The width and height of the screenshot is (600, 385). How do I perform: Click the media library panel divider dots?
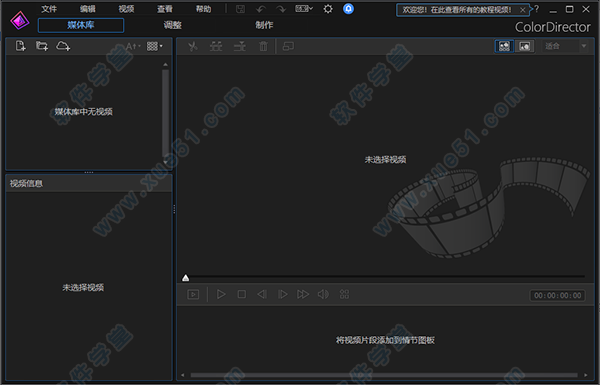89,173
